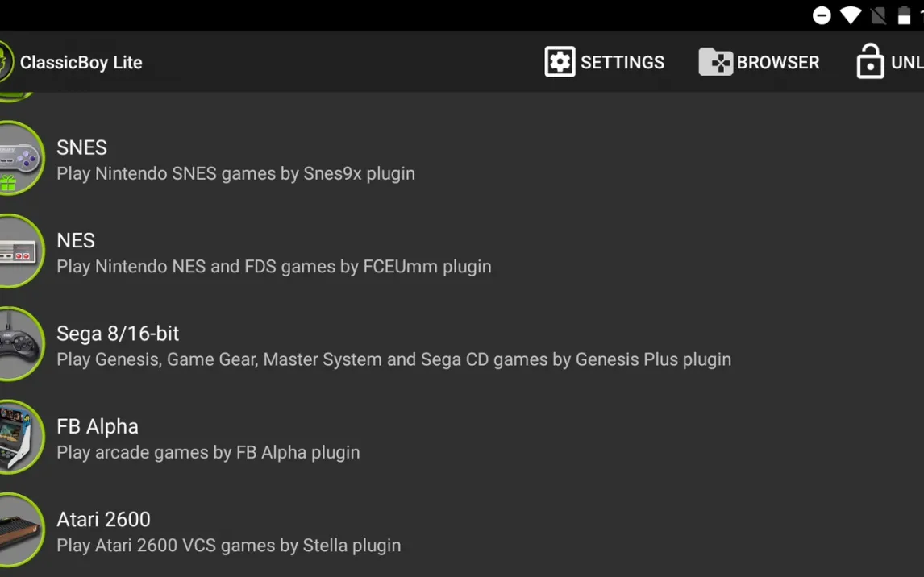Screen dimensions: 924x577
Task: Select the FB Alpha arcade cabinet icon
Action: point(21,438)
